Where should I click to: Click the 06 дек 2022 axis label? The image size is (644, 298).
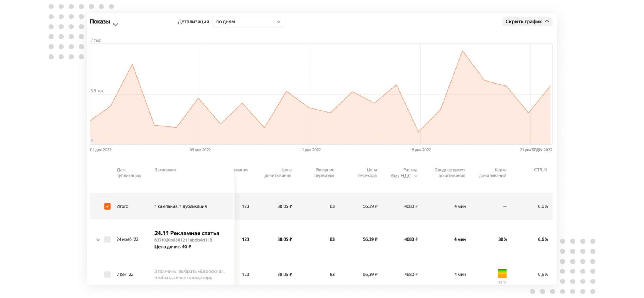(x=200, y=150)
